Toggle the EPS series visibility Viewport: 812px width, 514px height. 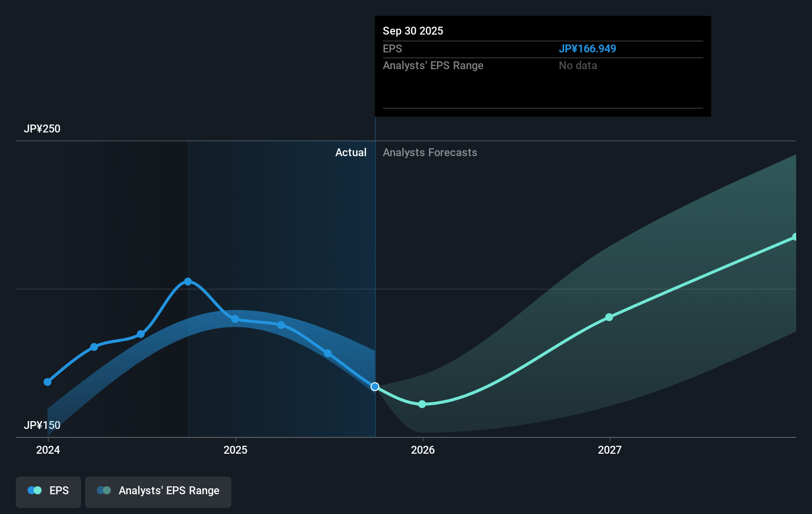coord(48,491)
